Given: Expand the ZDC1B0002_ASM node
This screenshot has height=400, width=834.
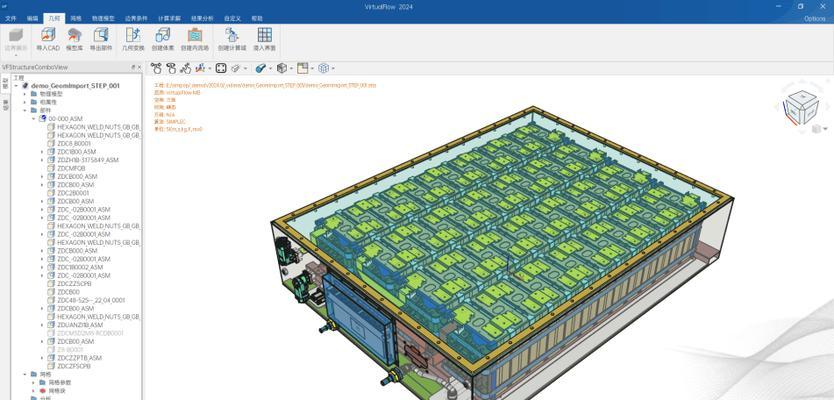Looking at the screenshot, I should 42,267.
